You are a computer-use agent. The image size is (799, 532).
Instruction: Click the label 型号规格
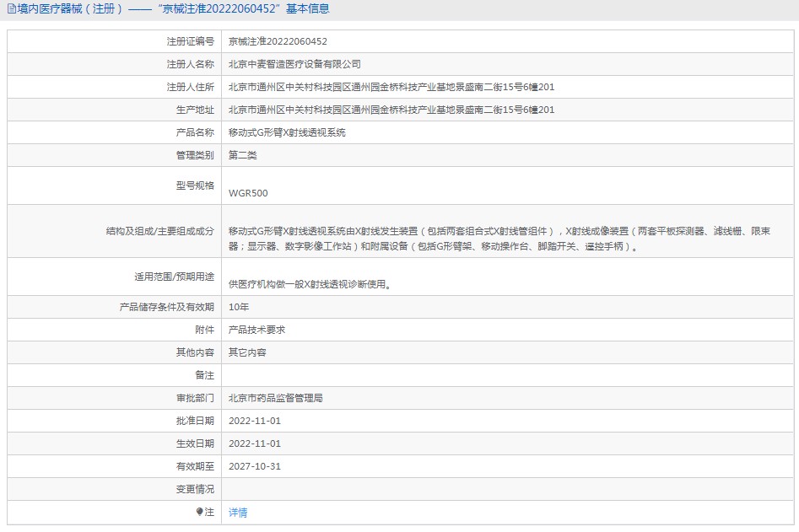coord(195,185)
